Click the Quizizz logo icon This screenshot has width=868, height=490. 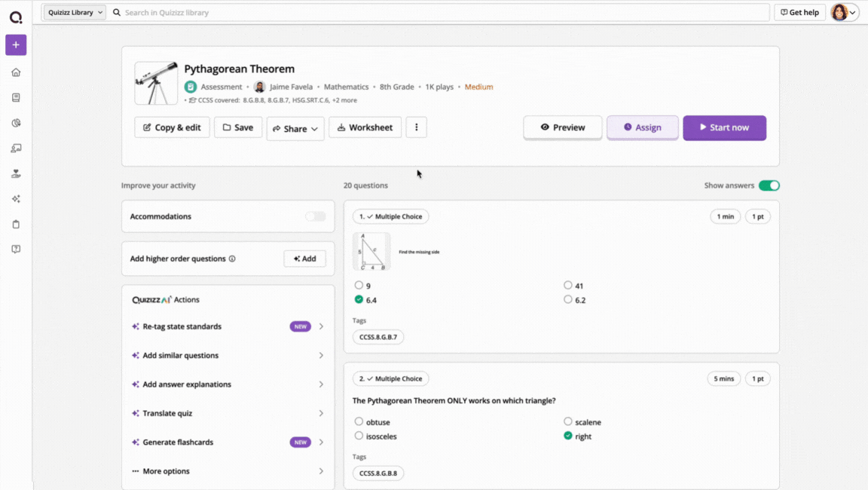click(16, 18)
